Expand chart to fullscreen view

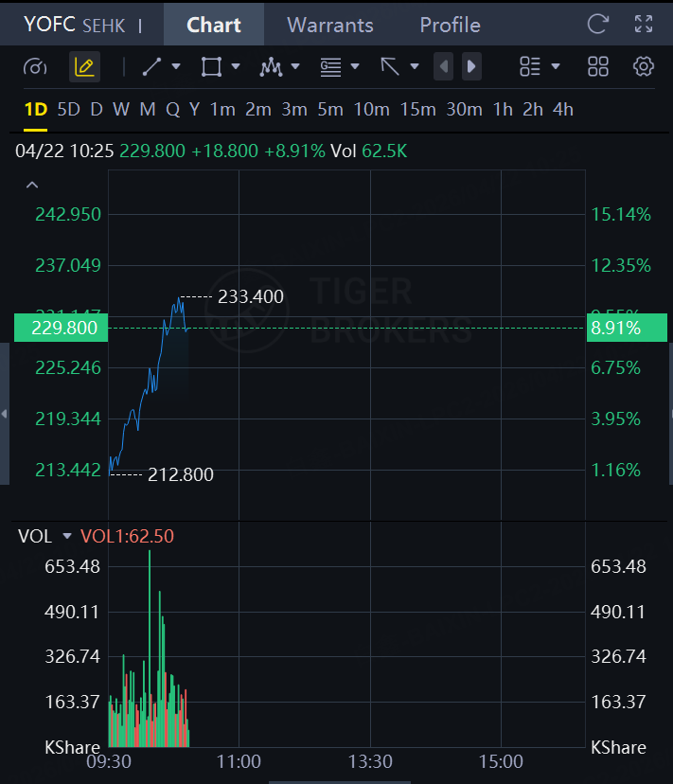coord(644,25)
